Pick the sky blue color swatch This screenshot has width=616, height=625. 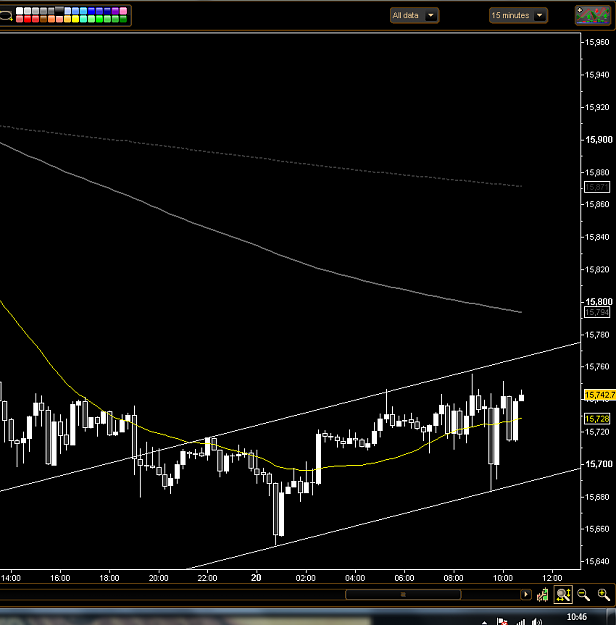(x=83, y=11)
